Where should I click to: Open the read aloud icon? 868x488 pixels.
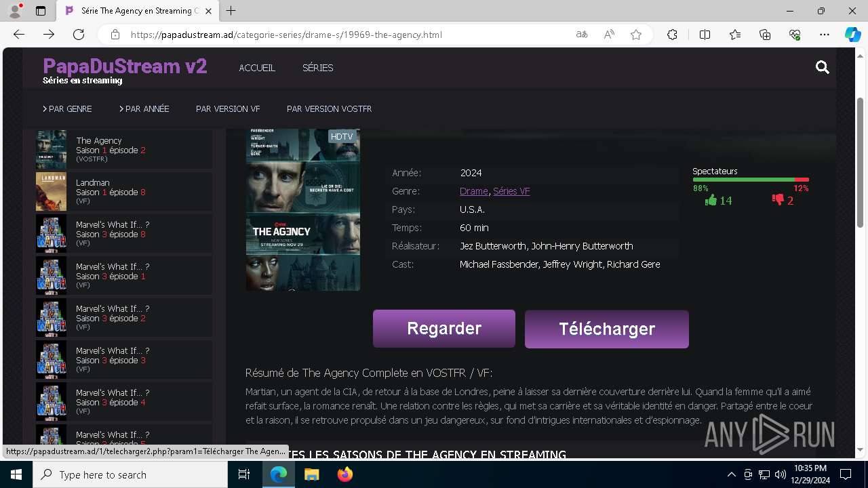[x=609, y=35]
